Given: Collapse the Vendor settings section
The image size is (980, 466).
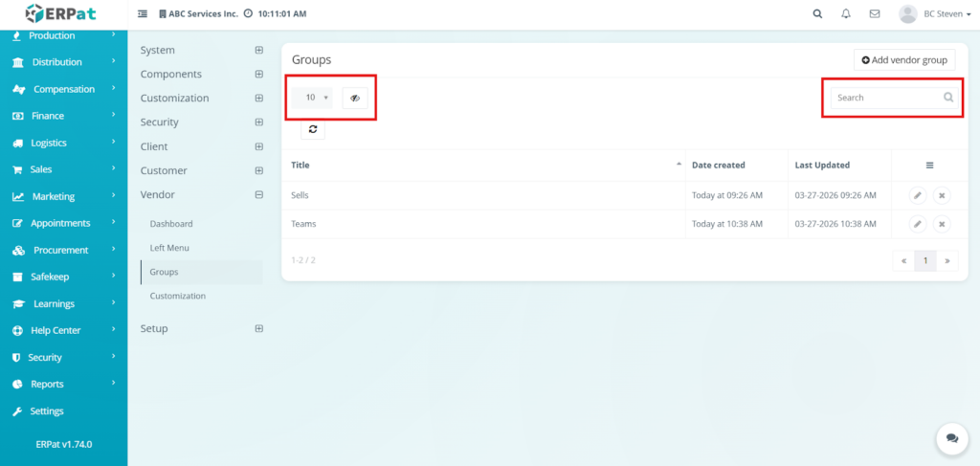Looking at the screenshot, I should [x=258, y=194].
